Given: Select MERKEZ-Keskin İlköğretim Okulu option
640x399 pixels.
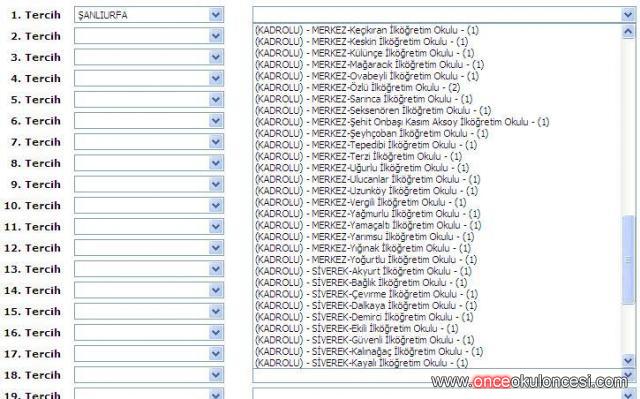Looking at the screenshot, I should [361, 42].
